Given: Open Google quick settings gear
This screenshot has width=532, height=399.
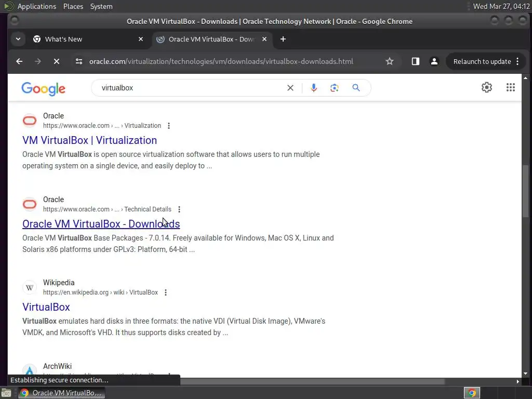Looking at the screenshot, I should click(x=487, y=87).
